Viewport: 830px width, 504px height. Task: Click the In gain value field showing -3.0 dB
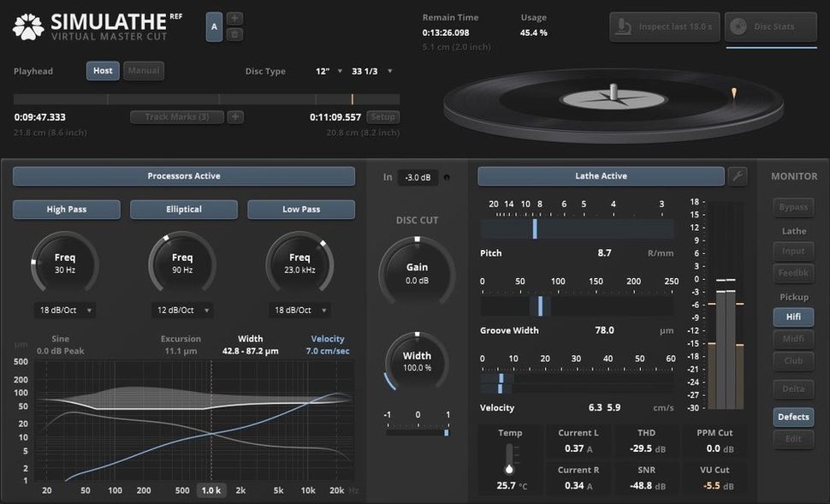418,177
